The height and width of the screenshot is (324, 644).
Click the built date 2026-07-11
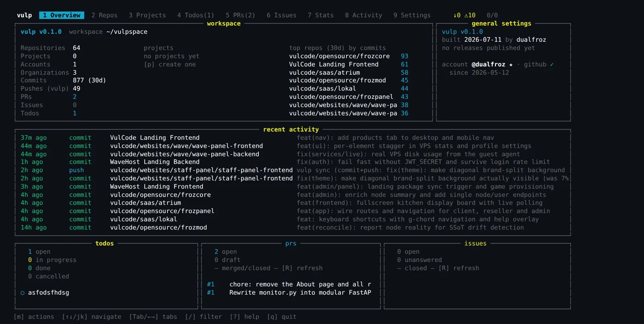pos(483,40)
